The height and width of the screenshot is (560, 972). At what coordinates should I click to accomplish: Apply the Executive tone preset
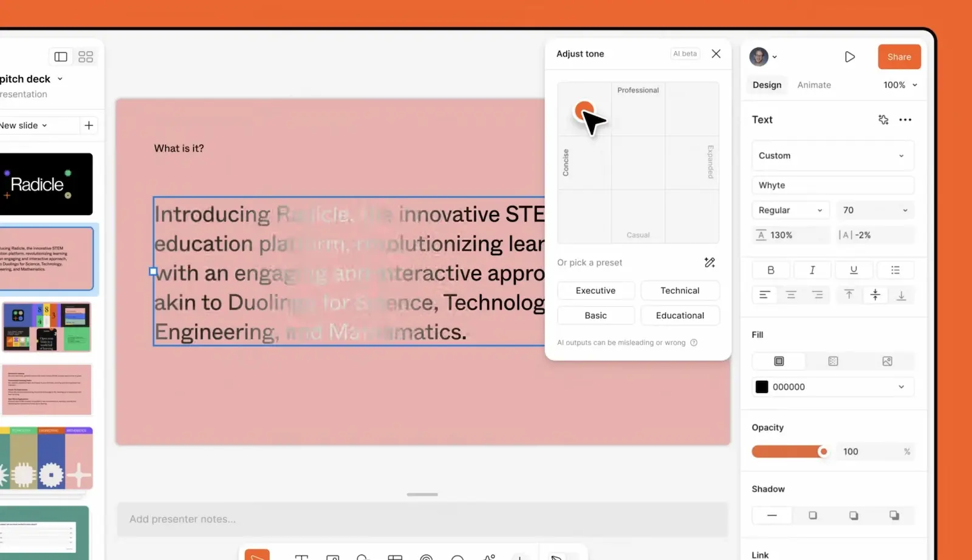point(596,290)
